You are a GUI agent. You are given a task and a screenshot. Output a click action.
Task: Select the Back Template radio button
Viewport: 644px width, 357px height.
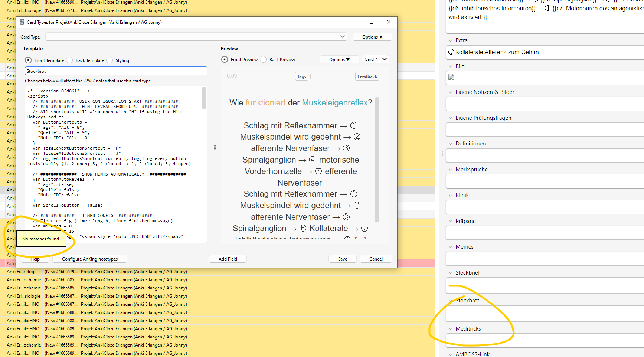pyautogui.click(x=70, y=60)
